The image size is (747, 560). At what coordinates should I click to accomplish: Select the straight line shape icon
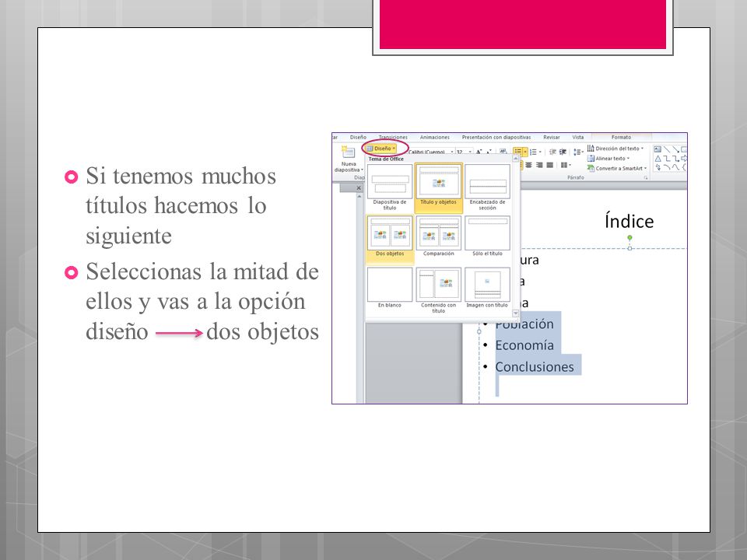pos(667,149)
